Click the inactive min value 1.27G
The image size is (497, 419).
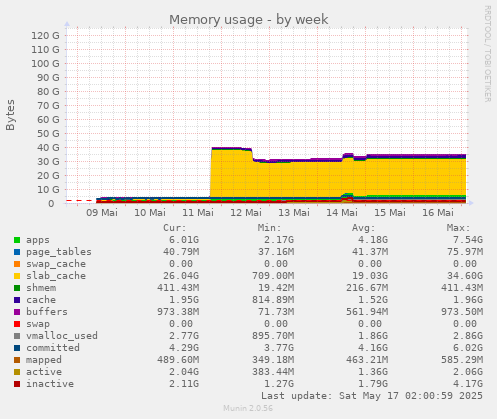coord(279,384)
